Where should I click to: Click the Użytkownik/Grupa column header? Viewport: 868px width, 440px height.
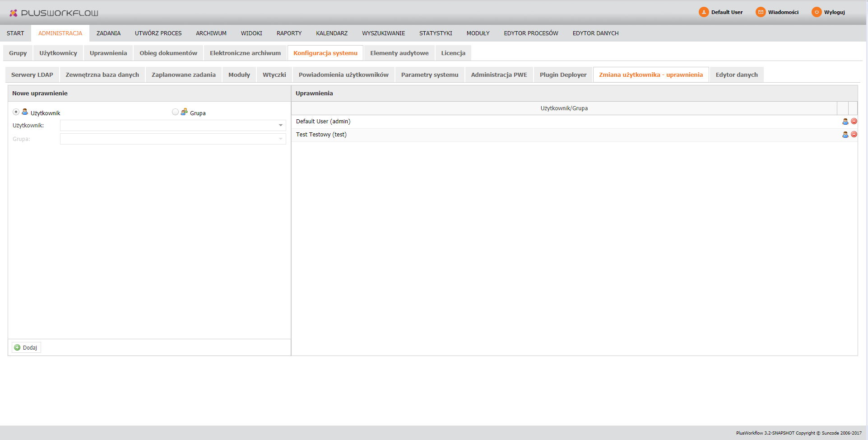point(564,108)
